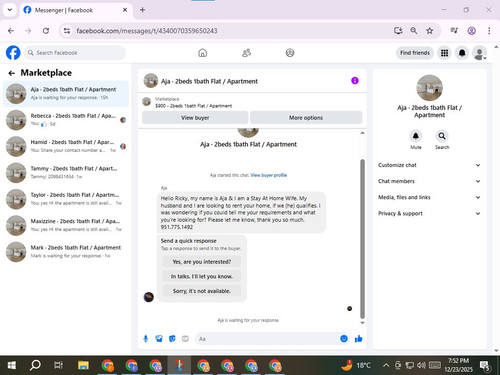The width and height of the screenshot is (500, 375).
Task: Open the Friends icon in top navigation
Action: [246, 53]
